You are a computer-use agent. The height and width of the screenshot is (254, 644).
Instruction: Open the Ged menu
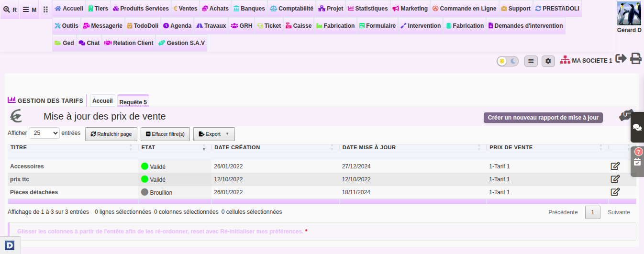click(64, 43)
